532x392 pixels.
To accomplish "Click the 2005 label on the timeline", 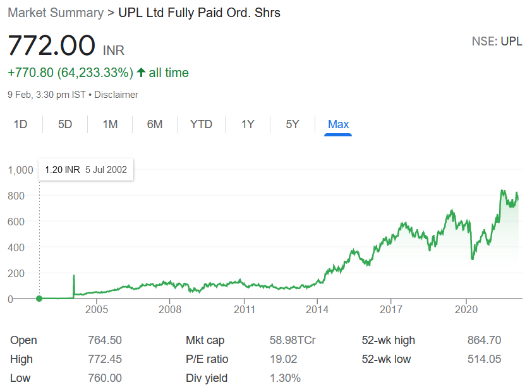I will pos(97,309).
